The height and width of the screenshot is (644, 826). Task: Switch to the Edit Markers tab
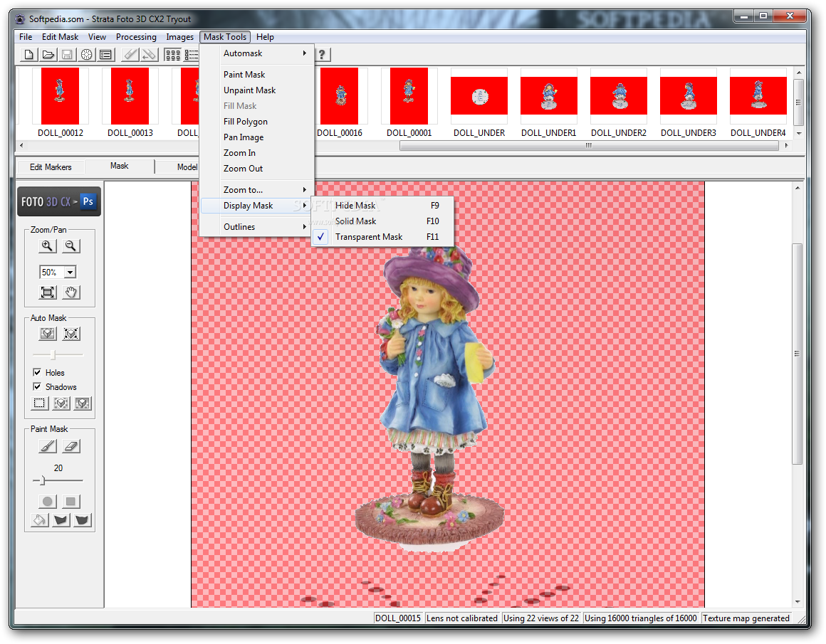click(51, 167)
